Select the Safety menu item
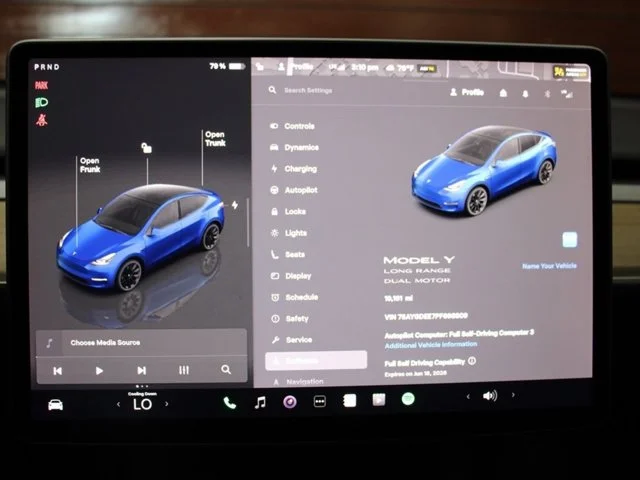This screenshot has height=480, width=640. pyautogui.click(x=290, y=318)
